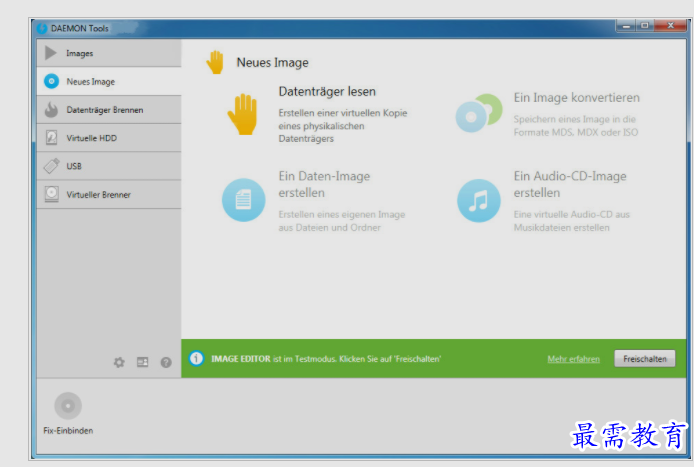This screenshot has width=694, height=467.
Task: Click the header icon next to Neues Image title
Action: [x=215, y=62]
